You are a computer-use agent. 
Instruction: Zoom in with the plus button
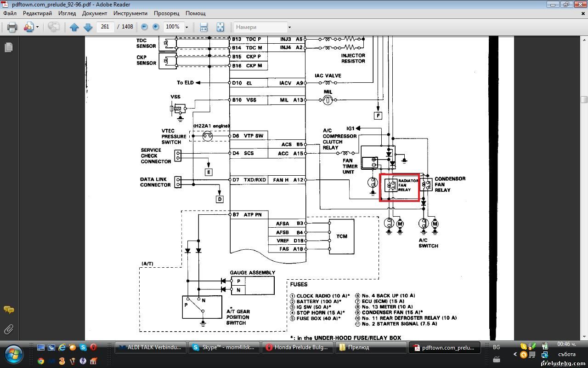tap(156, 27)
